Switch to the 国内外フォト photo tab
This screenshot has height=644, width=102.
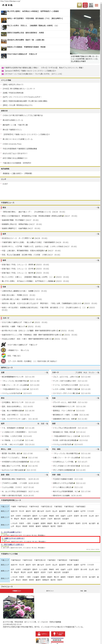point(50,590)
